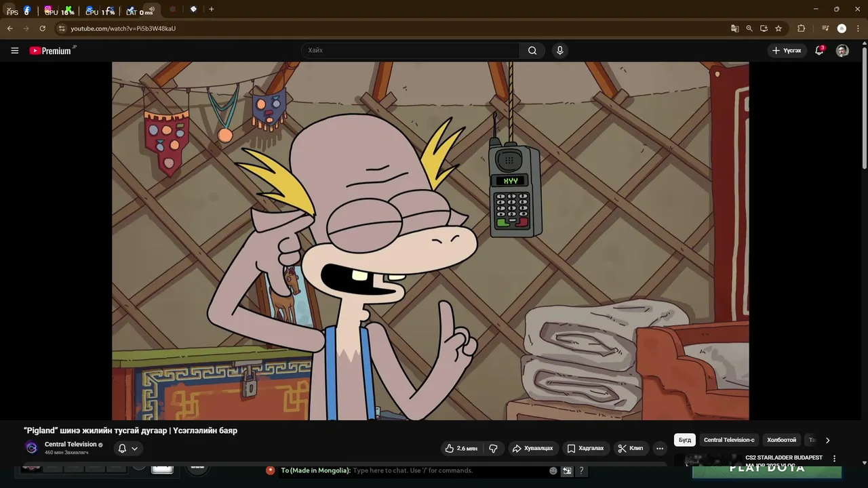Click the video player to pause
This screenshot has height=488, width=868.
coord(431,241)
